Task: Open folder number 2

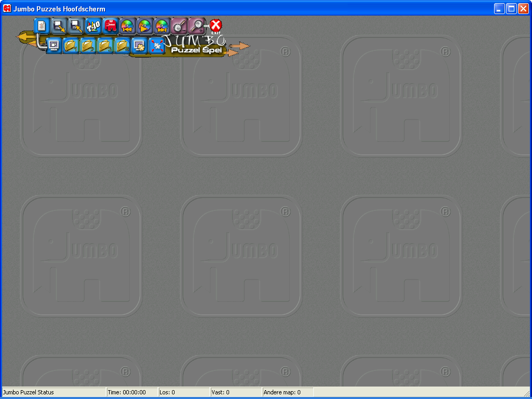Action: tap(88, 45)
